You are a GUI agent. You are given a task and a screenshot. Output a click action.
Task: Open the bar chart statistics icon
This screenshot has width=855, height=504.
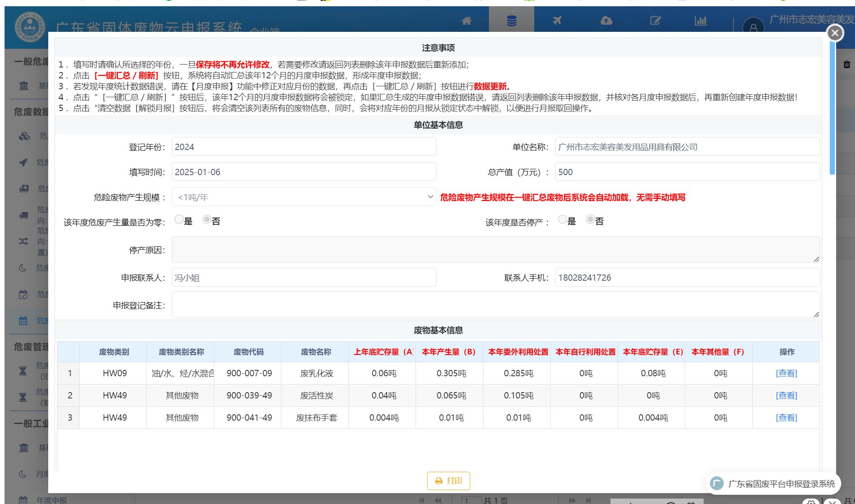click(x=701, y=21)
